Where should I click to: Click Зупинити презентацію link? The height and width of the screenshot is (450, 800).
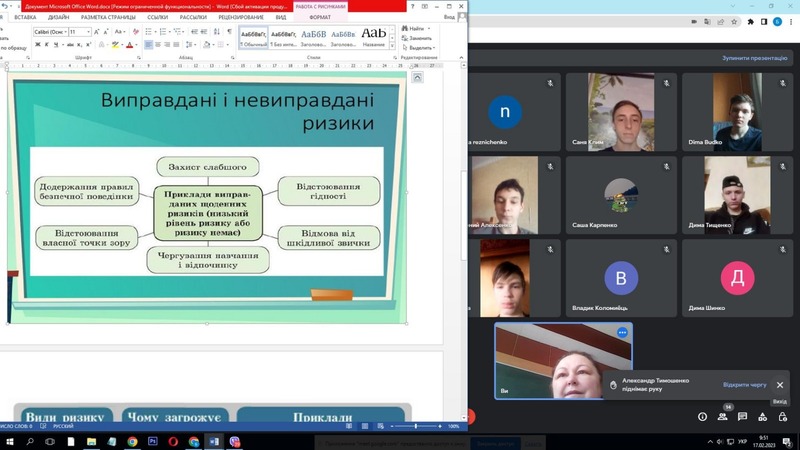pyautogui.click(x=755, y=58)
